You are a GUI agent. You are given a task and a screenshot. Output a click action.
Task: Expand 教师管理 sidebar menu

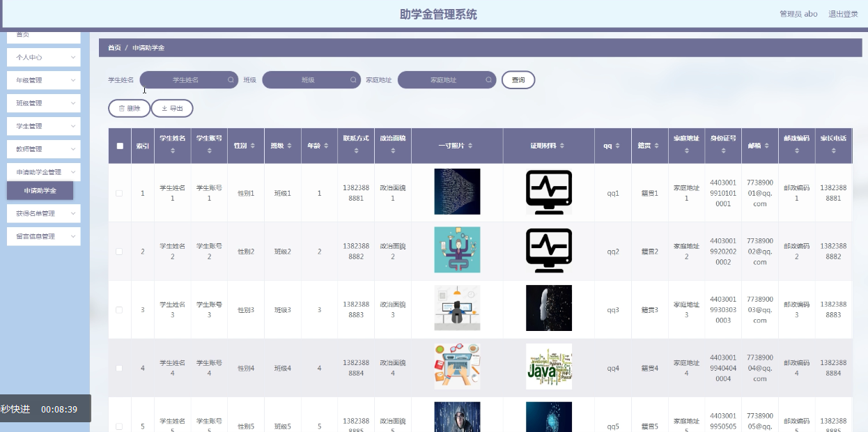pos(44,149)
